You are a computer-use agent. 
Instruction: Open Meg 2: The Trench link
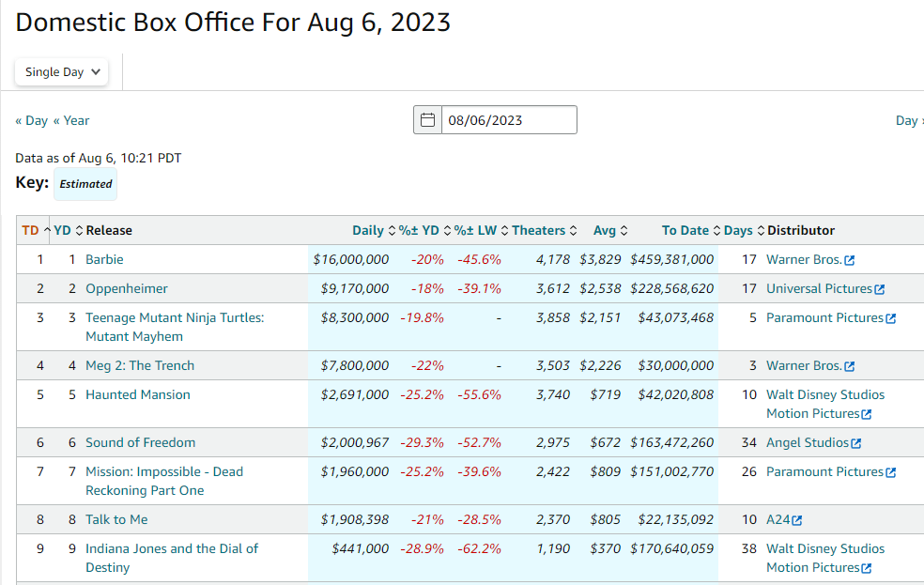point(140,365)
